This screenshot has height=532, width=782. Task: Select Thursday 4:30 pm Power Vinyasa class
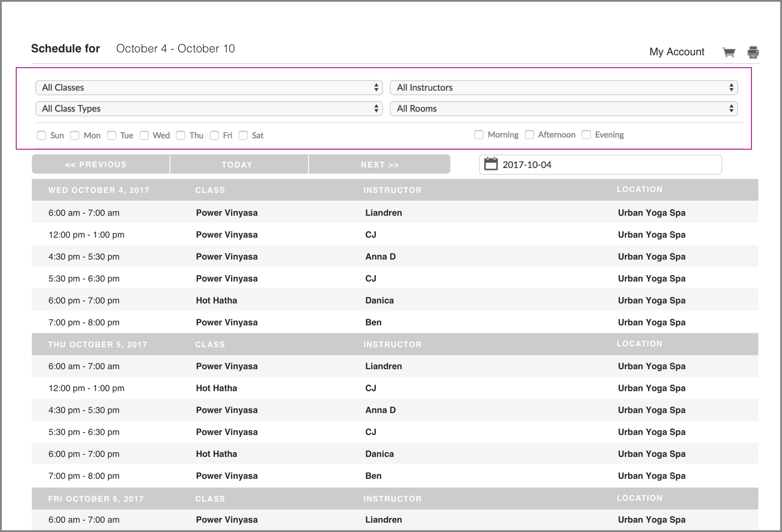(x=227, y=410)
